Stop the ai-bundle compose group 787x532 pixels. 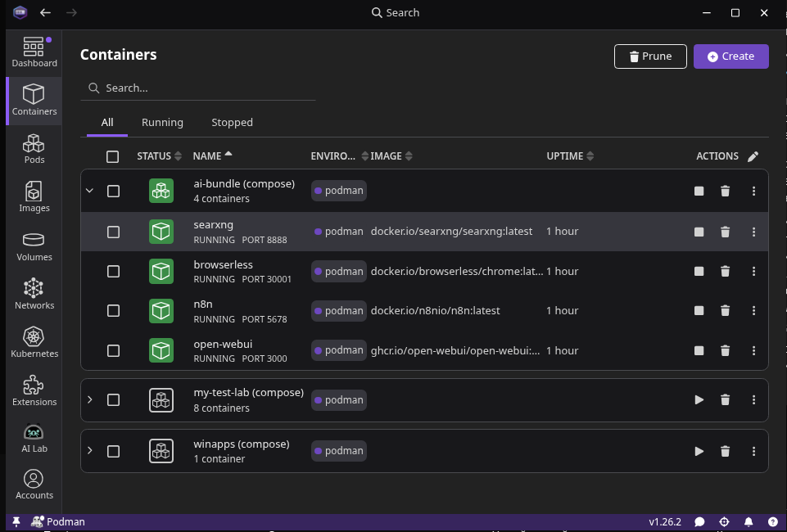point(699,191)
